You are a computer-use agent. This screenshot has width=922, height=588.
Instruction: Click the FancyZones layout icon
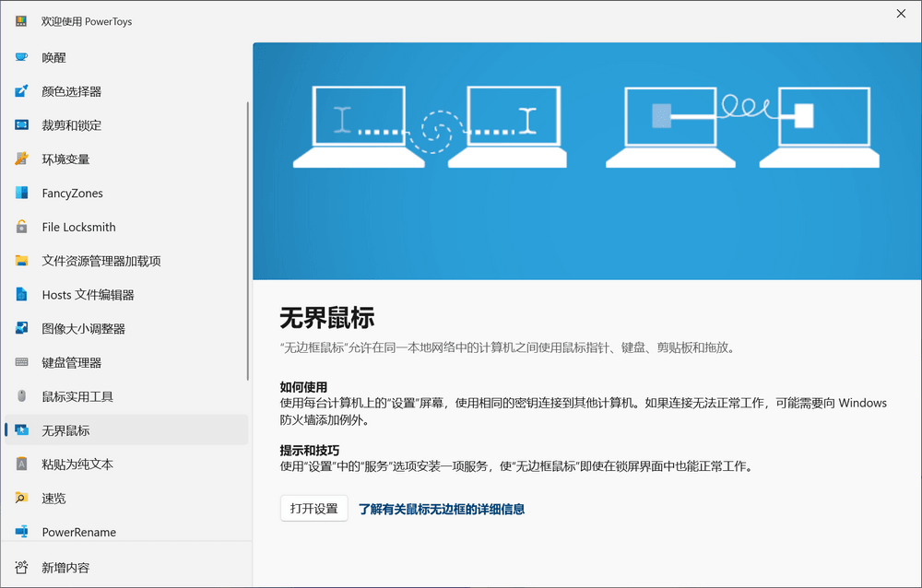pos(21,194)
